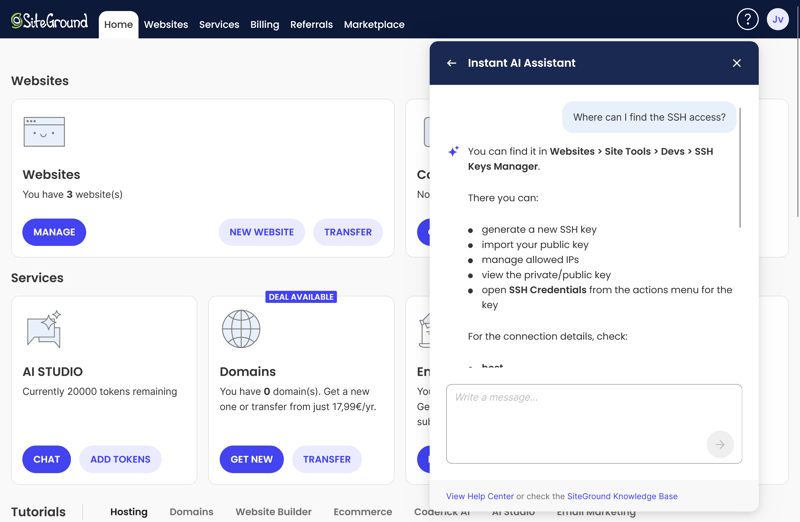
Task: Open the Marketplace navigation tab
Action: pos(374,24)
